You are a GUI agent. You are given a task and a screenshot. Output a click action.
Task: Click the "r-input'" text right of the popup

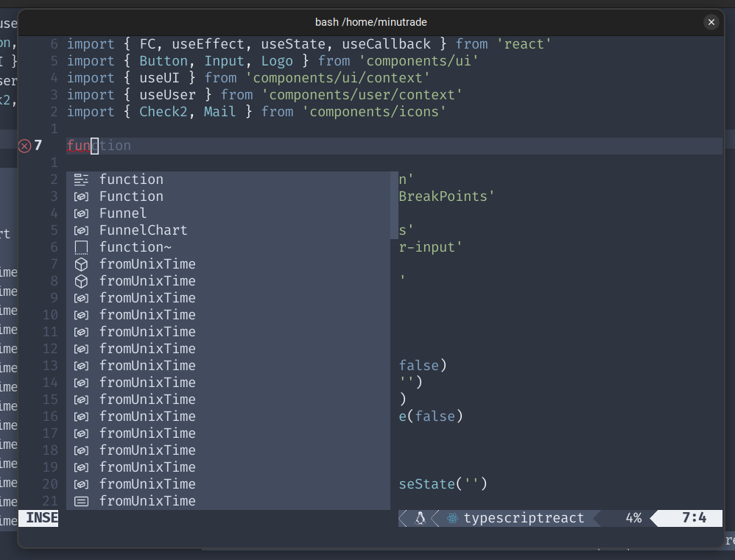pyautogui.click(x=431, y=247)
